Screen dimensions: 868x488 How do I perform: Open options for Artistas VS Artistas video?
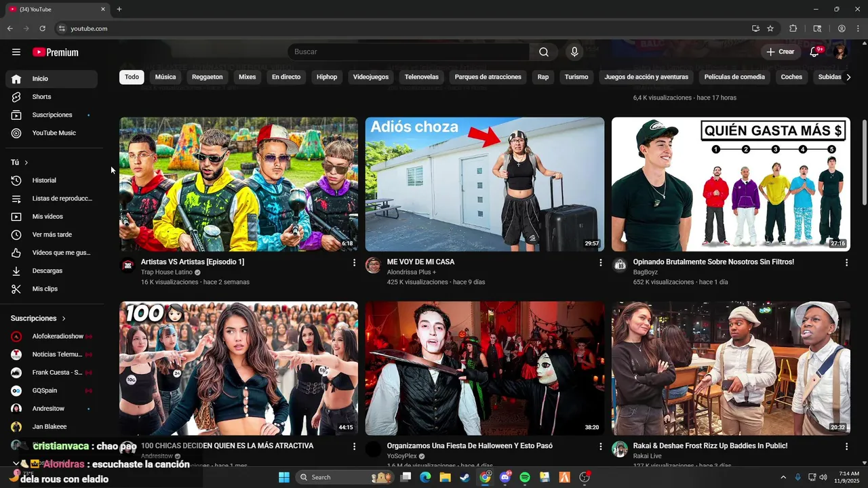coord(354,262)
